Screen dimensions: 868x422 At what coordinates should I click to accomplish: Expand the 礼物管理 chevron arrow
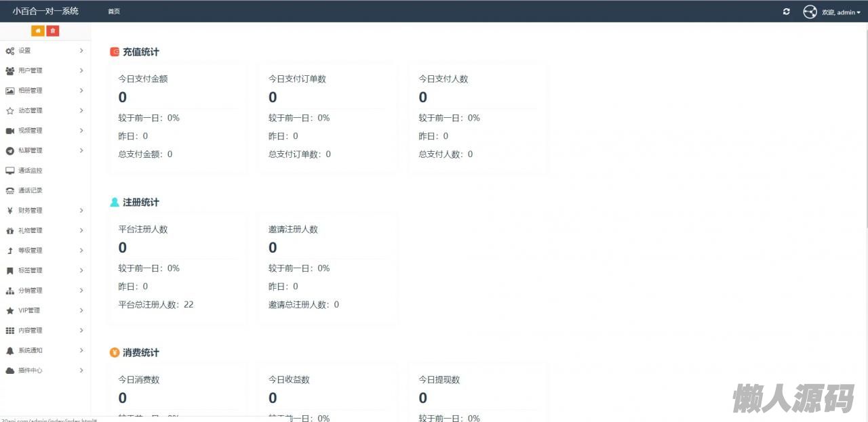pyautogui.click(x=81, y=230)
